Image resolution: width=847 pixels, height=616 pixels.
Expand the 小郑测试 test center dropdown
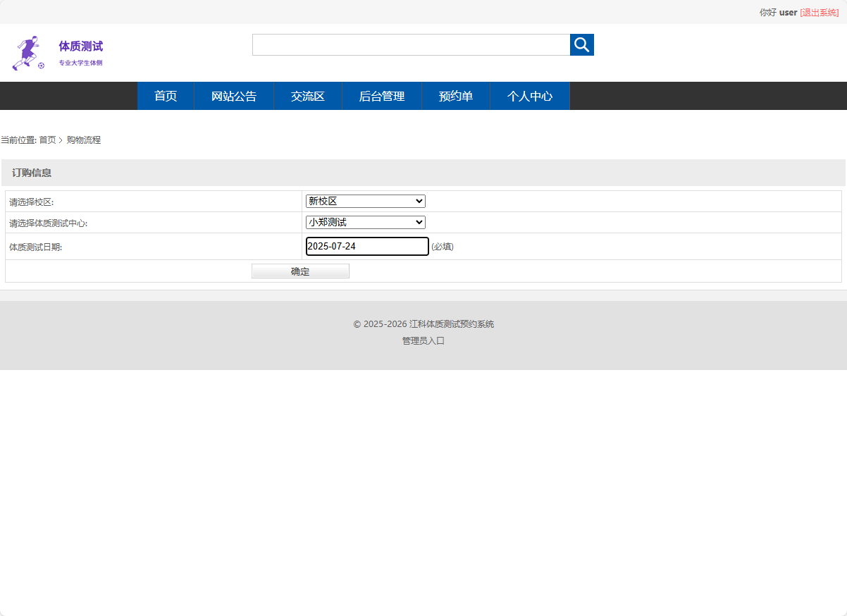click(x=366, y=223)
